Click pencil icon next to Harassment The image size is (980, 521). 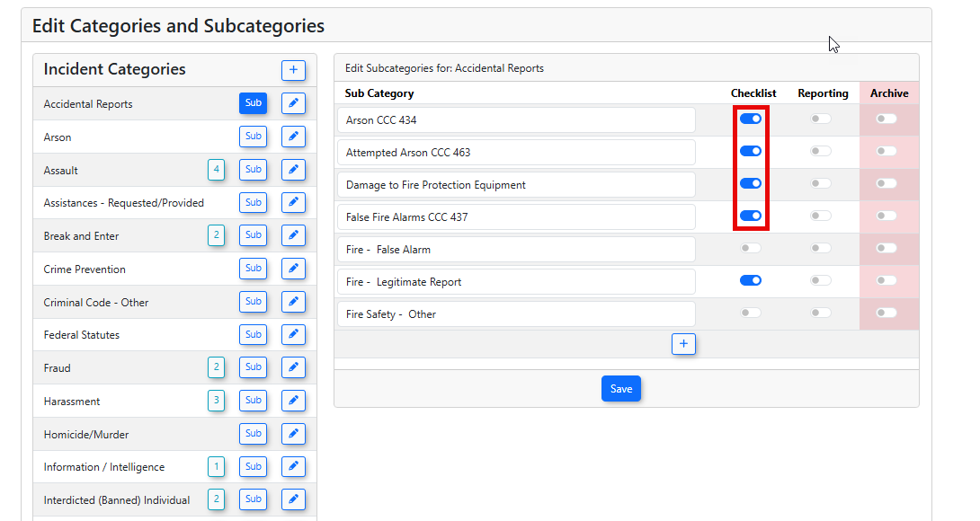tap(293, 401)
